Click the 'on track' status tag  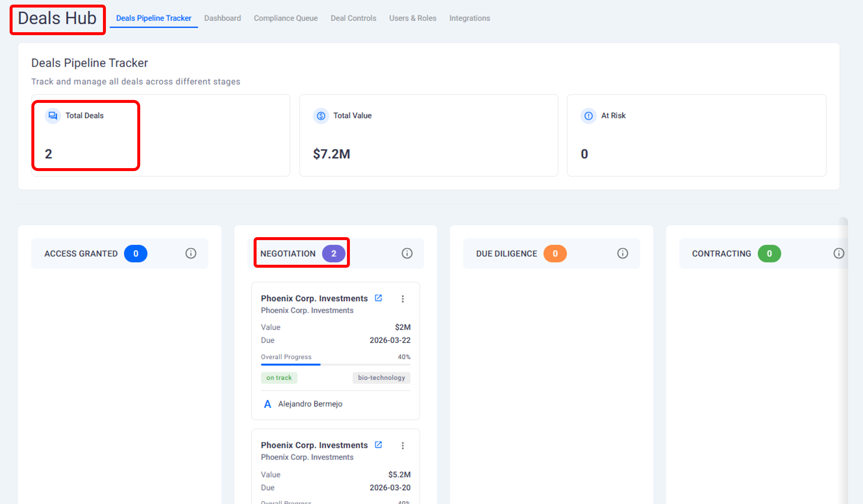279,378
